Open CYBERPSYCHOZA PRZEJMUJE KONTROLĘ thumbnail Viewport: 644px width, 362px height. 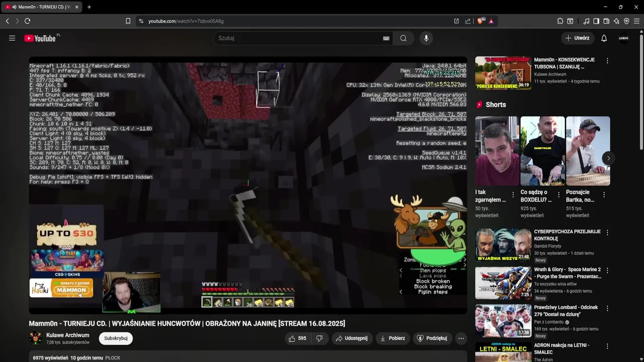503,245
